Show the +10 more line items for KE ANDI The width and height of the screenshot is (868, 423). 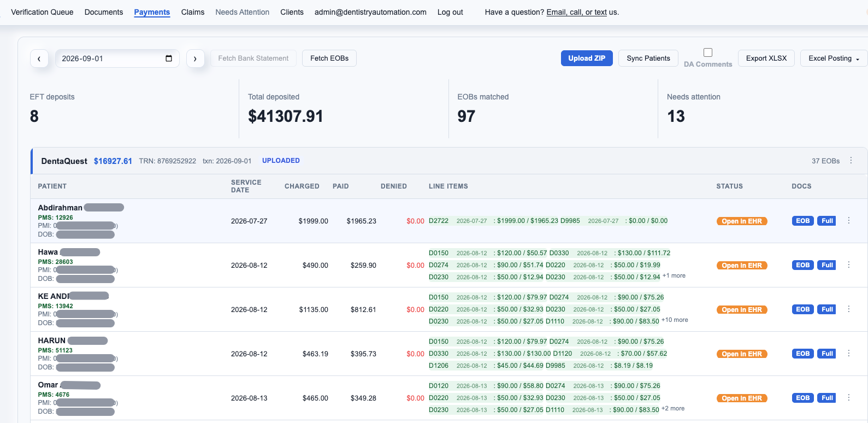(675, 320)
